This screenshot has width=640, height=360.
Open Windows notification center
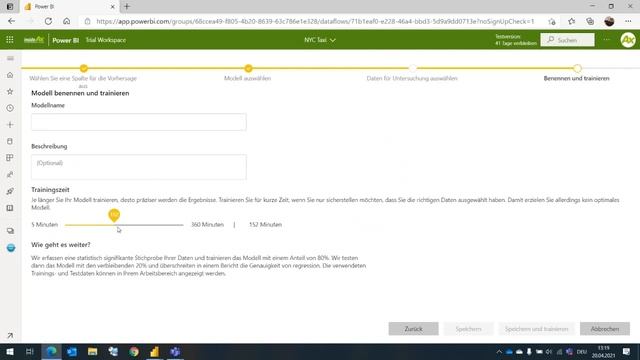627,351
